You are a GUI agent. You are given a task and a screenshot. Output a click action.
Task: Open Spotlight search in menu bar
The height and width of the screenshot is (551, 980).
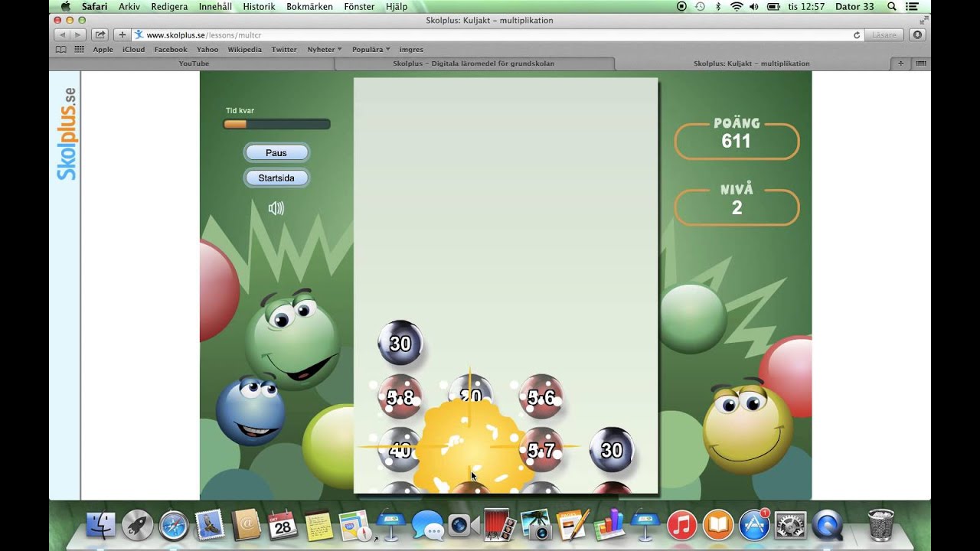point(892,6)
